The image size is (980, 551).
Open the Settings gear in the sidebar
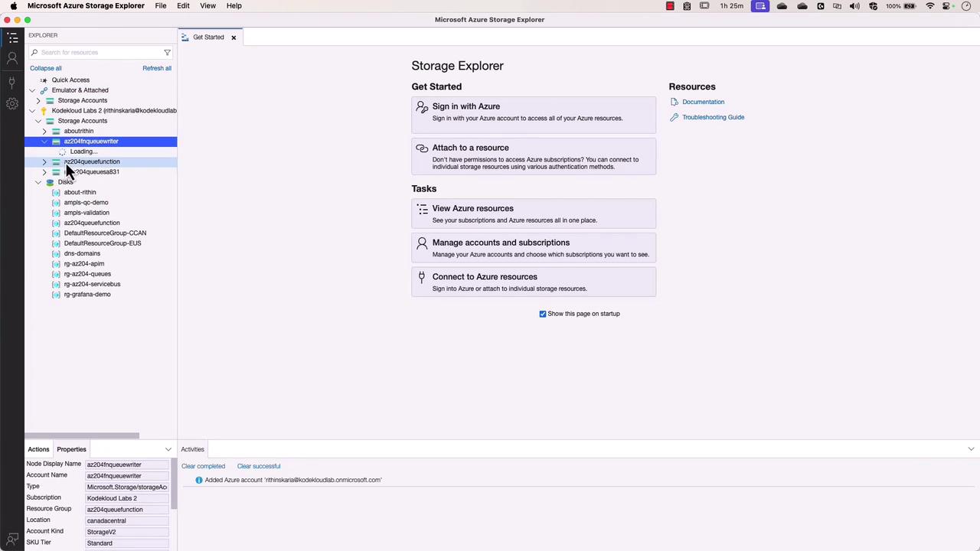click(x=12, y=103)
